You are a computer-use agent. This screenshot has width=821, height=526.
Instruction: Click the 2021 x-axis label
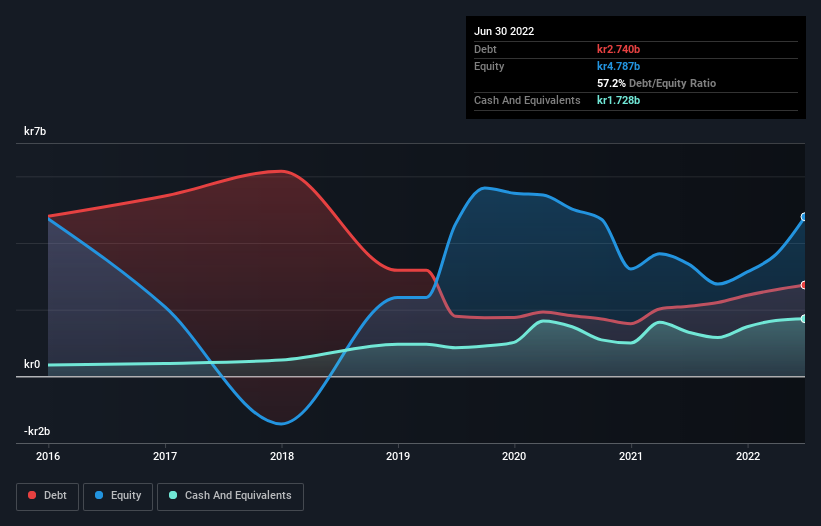click(631, 456)
